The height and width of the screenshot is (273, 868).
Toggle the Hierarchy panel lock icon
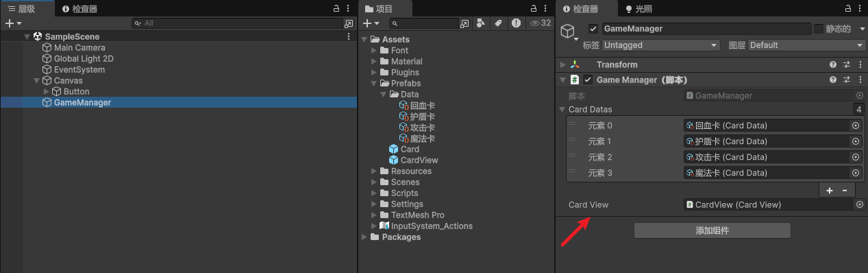pos(336,8)
